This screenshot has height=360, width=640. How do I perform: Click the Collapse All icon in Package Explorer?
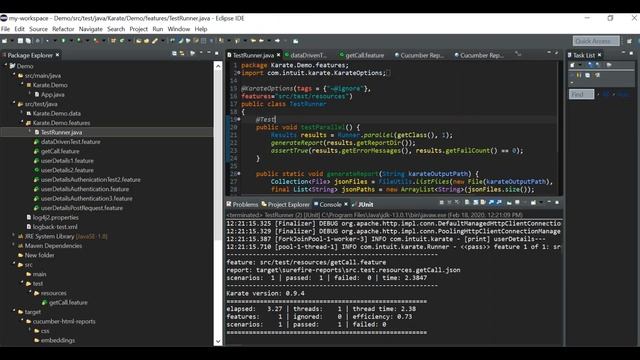click(174, 53)
